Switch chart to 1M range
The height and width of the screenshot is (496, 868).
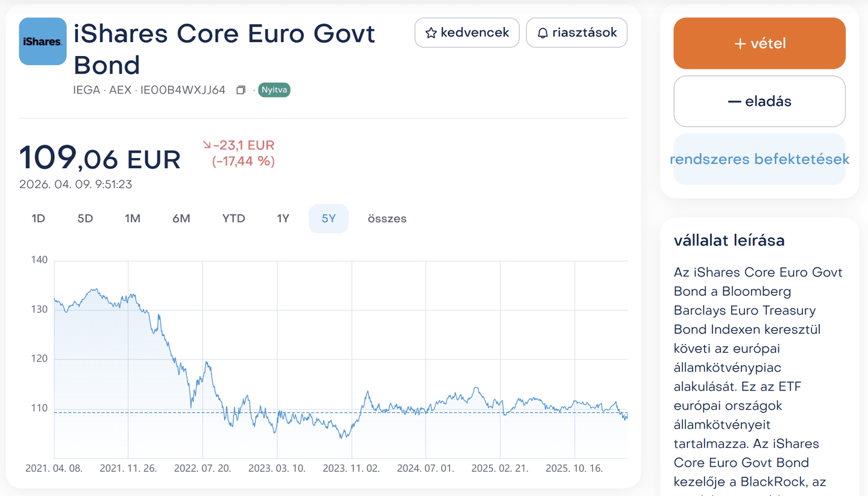tap(133, 219)
